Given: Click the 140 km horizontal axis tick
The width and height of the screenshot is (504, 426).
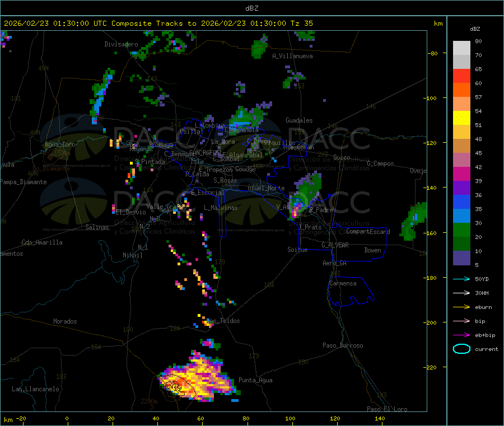Looking at the screenshot, I should (380, 418).
